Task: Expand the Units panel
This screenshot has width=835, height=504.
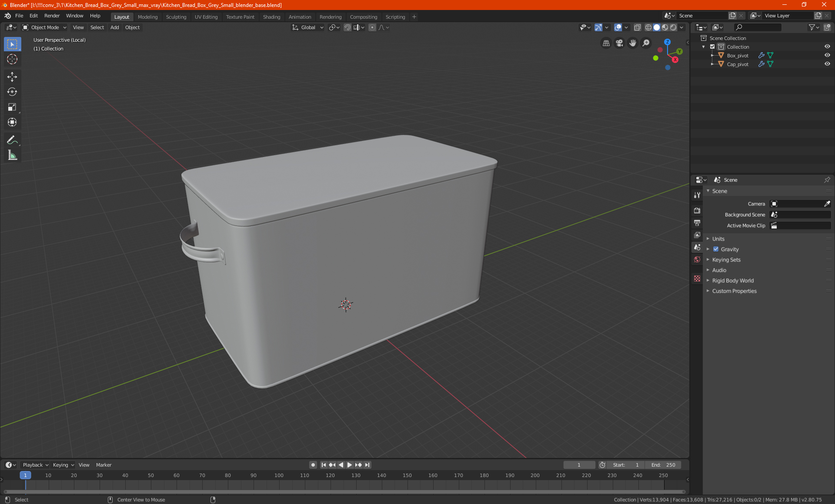Action: coord(718,239)
